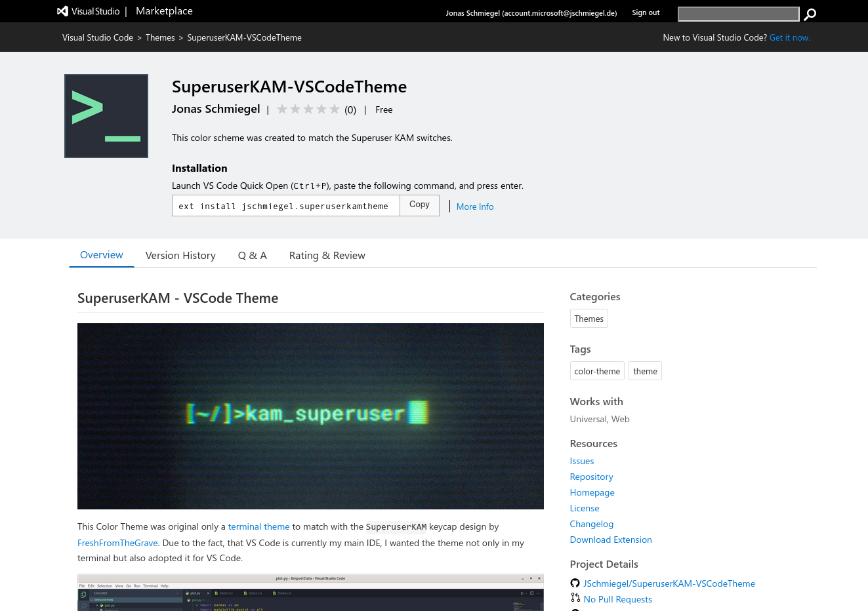
Task: Click the rating count (0)
Action: 350,110
